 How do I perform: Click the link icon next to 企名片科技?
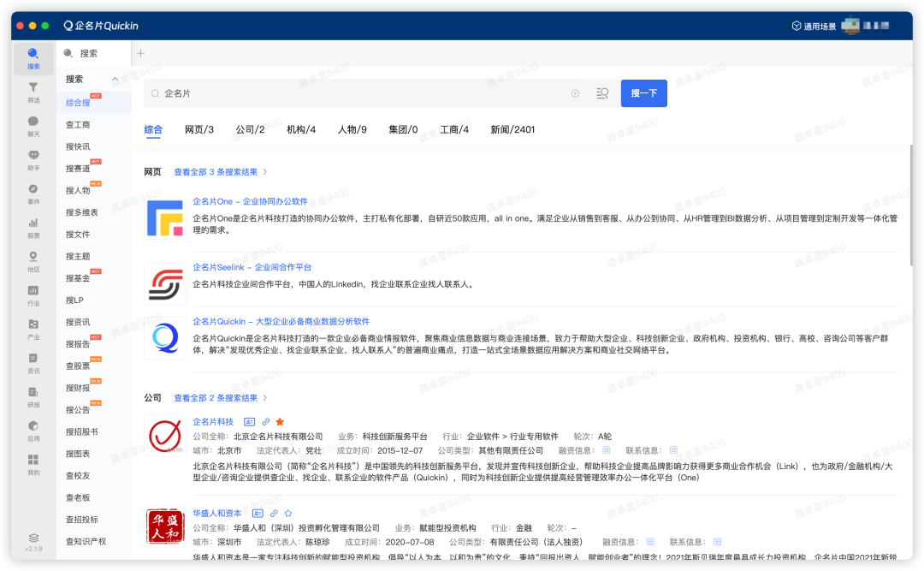point(265,422)
